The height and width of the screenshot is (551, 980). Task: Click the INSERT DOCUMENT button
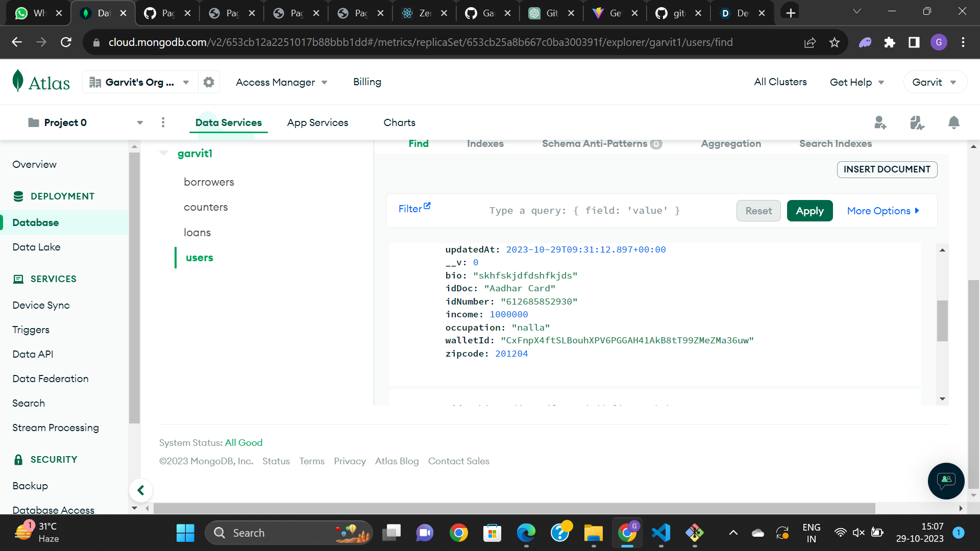click(887, 169)
